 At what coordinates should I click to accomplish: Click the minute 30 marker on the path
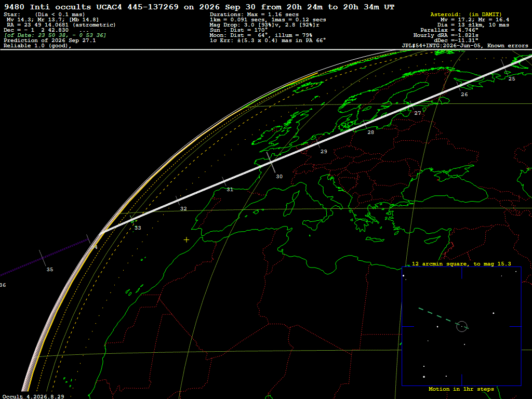[x=271, y=163]
